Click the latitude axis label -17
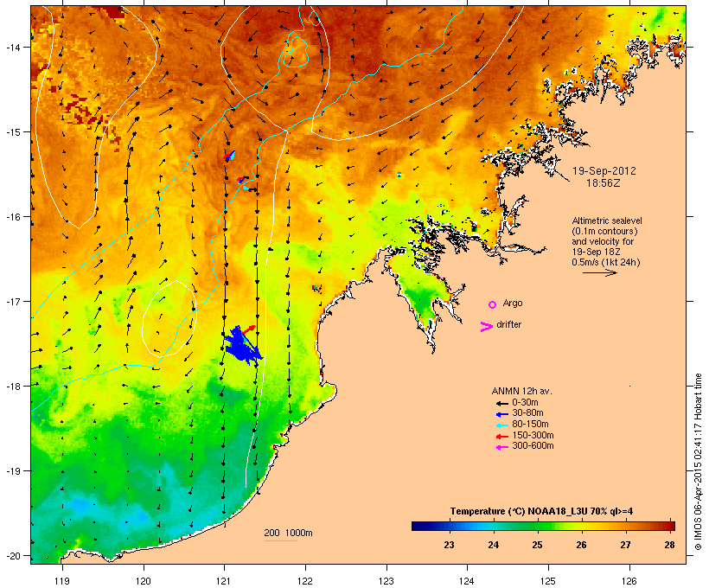Screen dimensions: 709x588 point(12,301)
